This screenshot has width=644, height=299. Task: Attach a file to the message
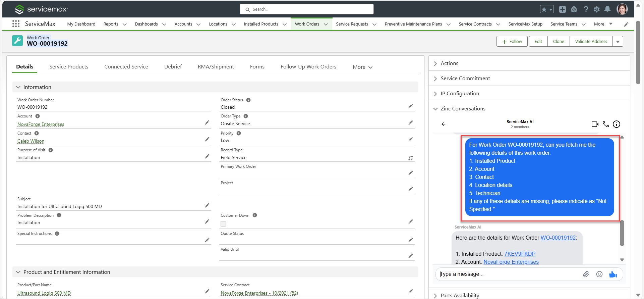pyautogui.click(x=586, y=274)
